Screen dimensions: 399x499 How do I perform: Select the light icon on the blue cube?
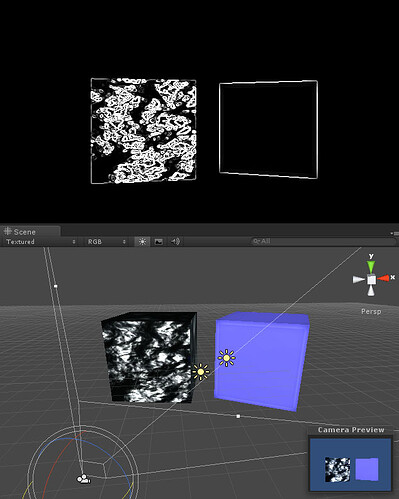(x=226, y=358)
